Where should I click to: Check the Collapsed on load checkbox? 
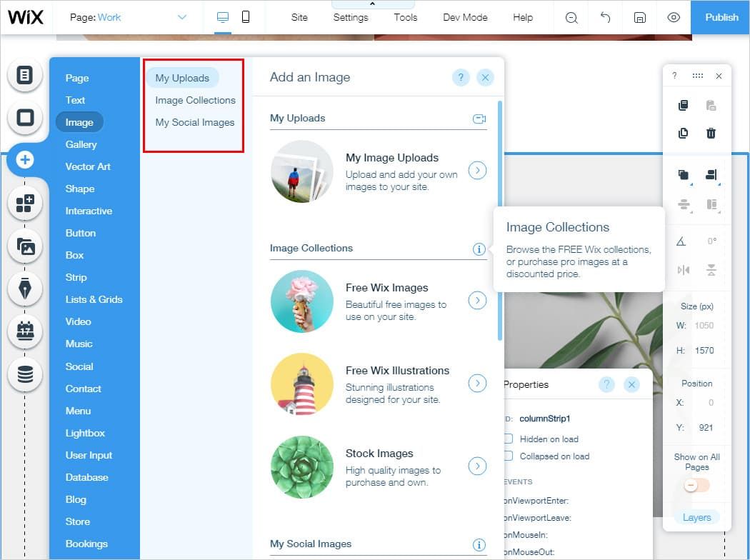(508, 456)
